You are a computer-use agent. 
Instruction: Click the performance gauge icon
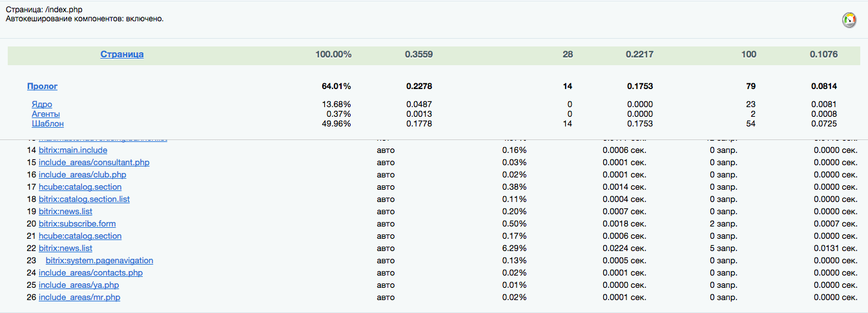pos(849,20)
